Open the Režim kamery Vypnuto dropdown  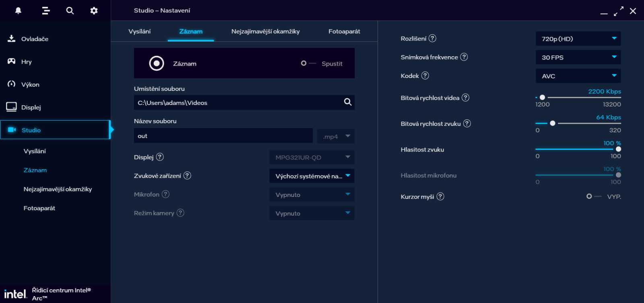(312, 213)
